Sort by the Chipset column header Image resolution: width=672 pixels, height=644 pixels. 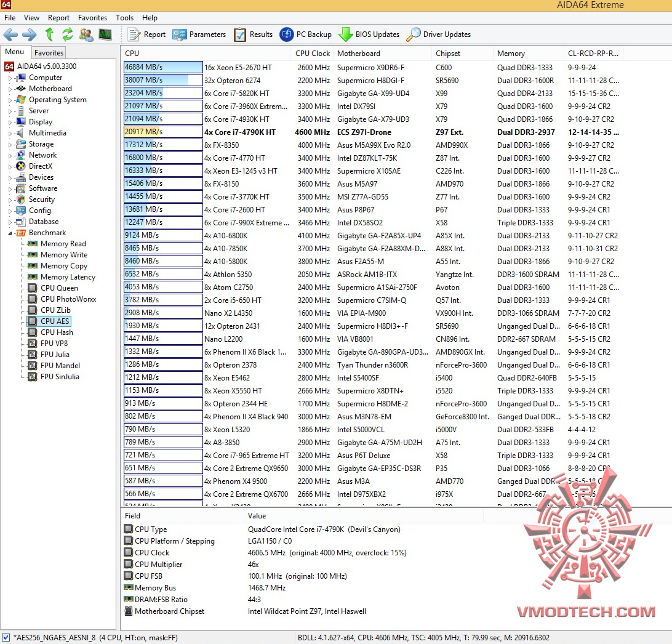pyautogui.click(x=462, y=53)
